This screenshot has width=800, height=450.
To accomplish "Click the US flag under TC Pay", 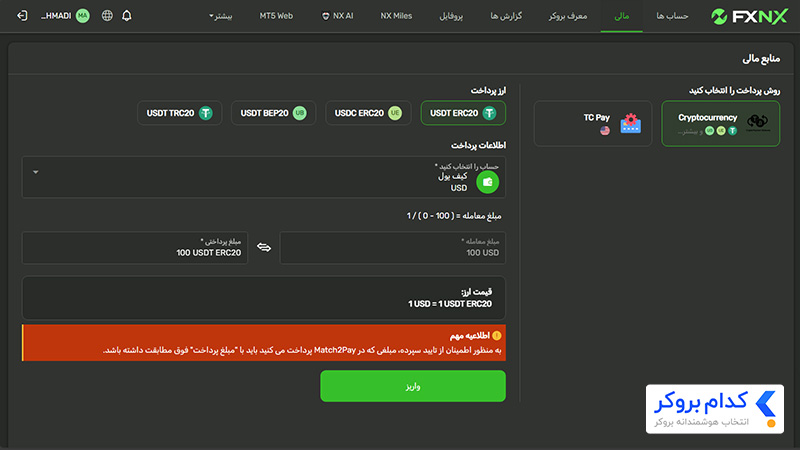I will [605, 131].
